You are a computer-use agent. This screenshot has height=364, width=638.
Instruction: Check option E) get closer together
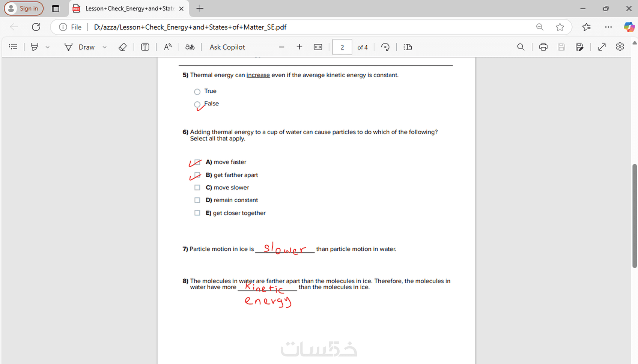point(197,213)
